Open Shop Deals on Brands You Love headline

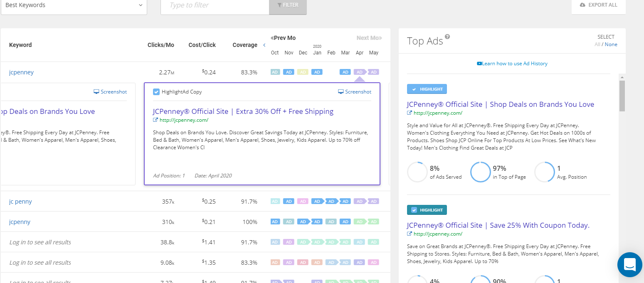point(501,104)
